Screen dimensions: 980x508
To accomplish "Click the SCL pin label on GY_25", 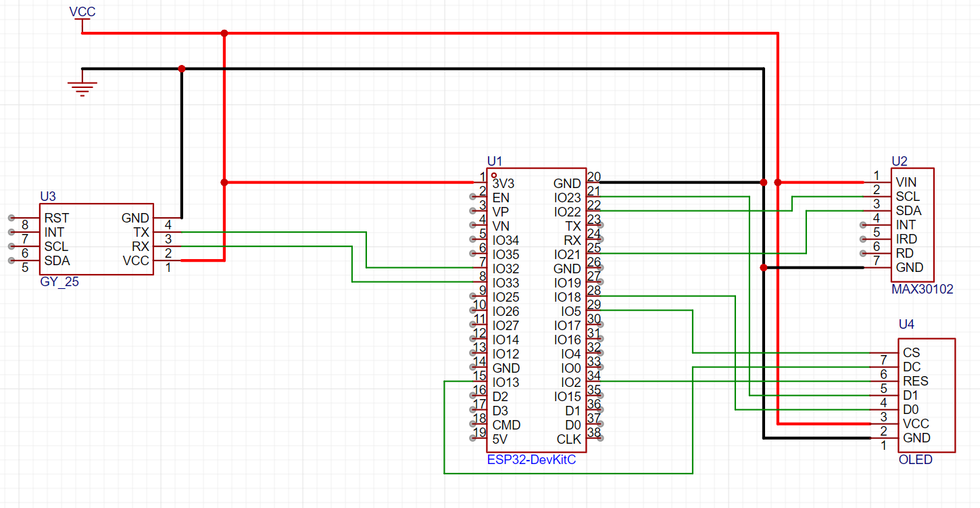I will click(x=57, y=246).
